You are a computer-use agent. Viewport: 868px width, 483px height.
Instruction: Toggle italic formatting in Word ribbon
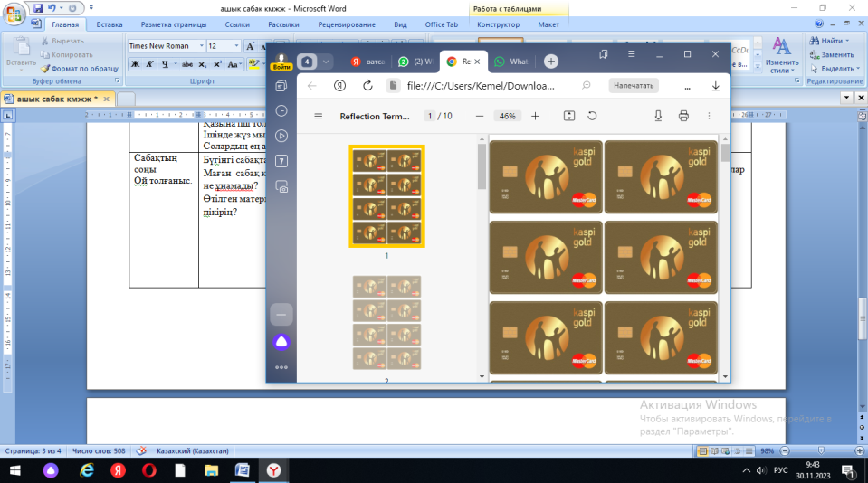[x=149, y=64]
